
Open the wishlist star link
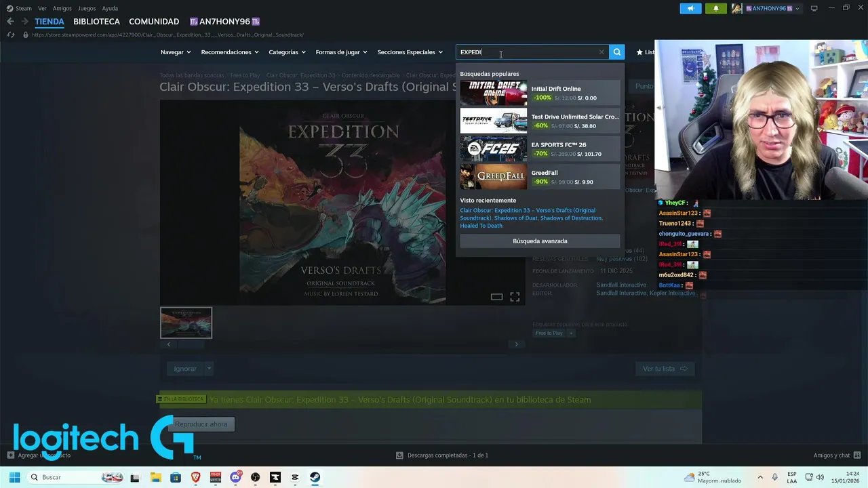[x=645, y=52]
